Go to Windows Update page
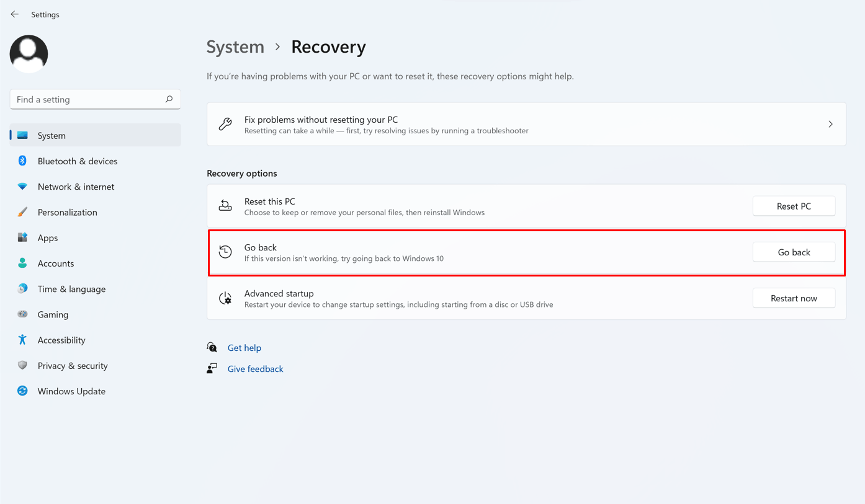Screen dimensions: 865x504 coord(96,391)
